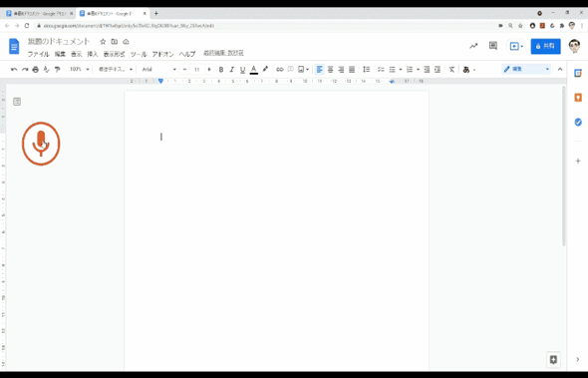Open the text color picker
This screenshot has height=378, width=588.
click(254, 70)
